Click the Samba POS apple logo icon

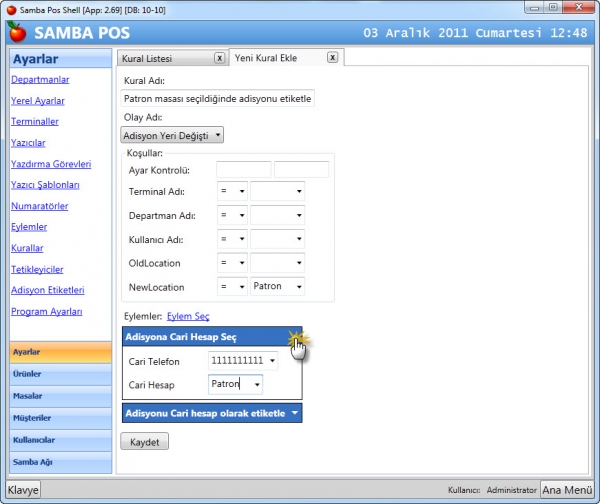[x=17, y=32]
